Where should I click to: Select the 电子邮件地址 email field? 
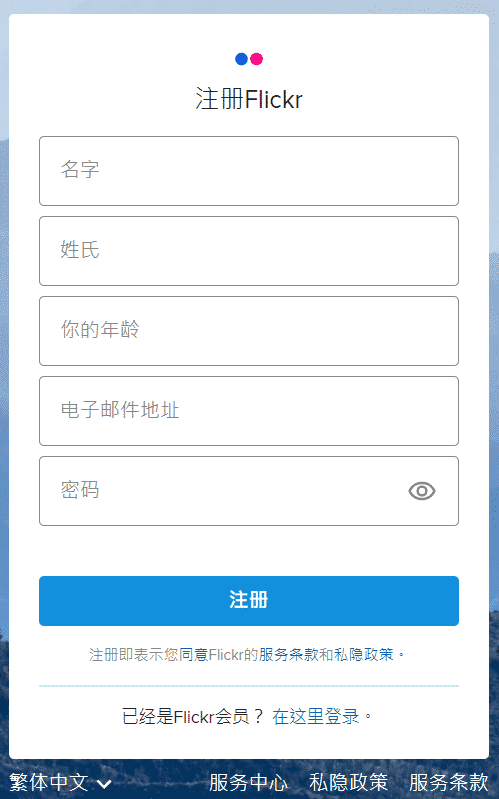pos(249,411)
